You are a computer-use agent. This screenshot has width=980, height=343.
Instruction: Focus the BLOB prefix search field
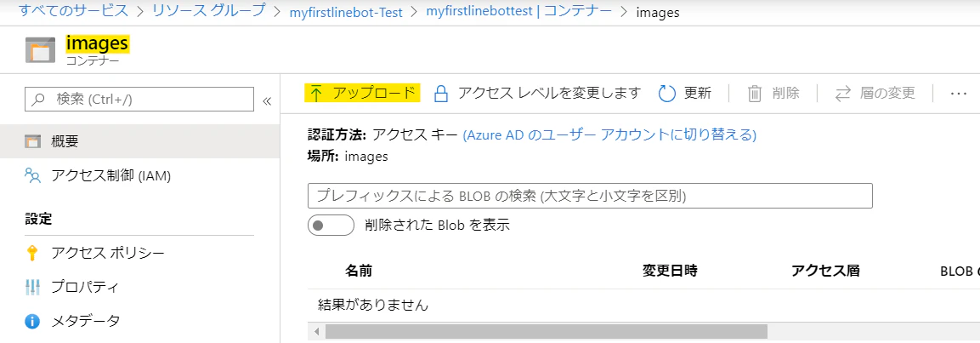coord(590,196)
